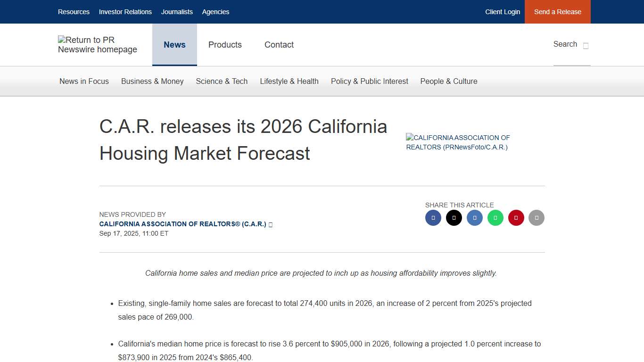Share the article on LinkedIn
Image resolution: width=644 pixels, height=362 pixels.
[x=475, y=218]
